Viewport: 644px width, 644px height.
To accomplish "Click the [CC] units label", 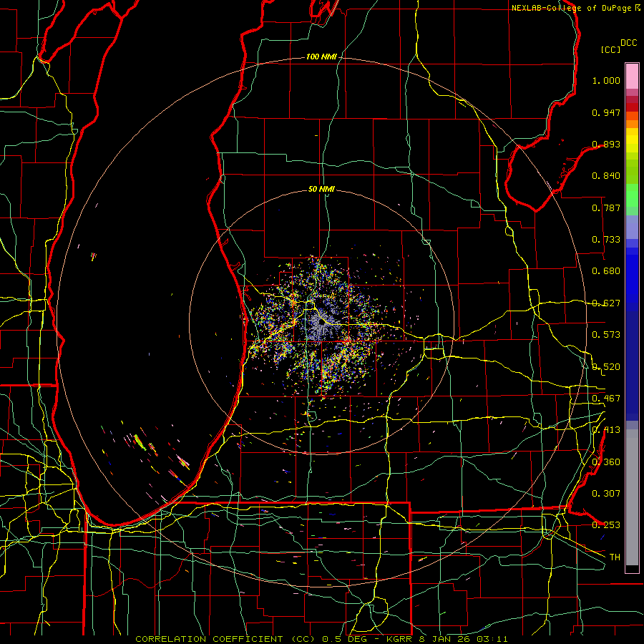I will (610, 49).
